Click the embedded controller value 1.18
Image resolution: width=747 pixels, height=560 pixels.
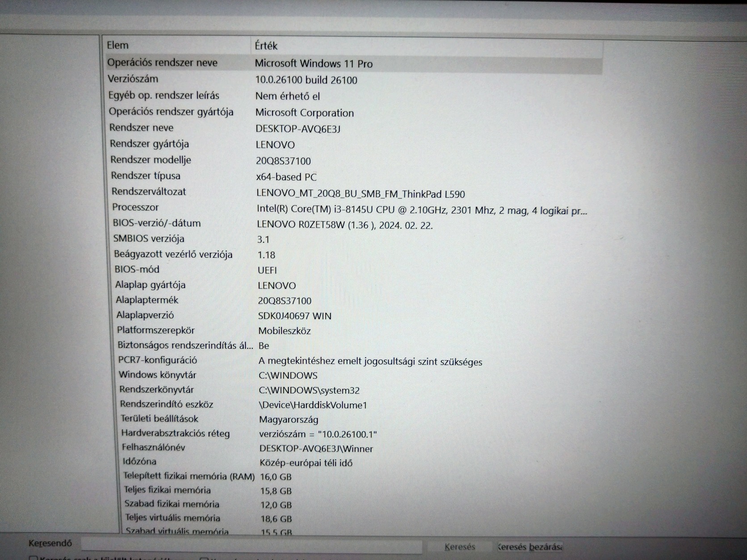click(x=266, y=255)
